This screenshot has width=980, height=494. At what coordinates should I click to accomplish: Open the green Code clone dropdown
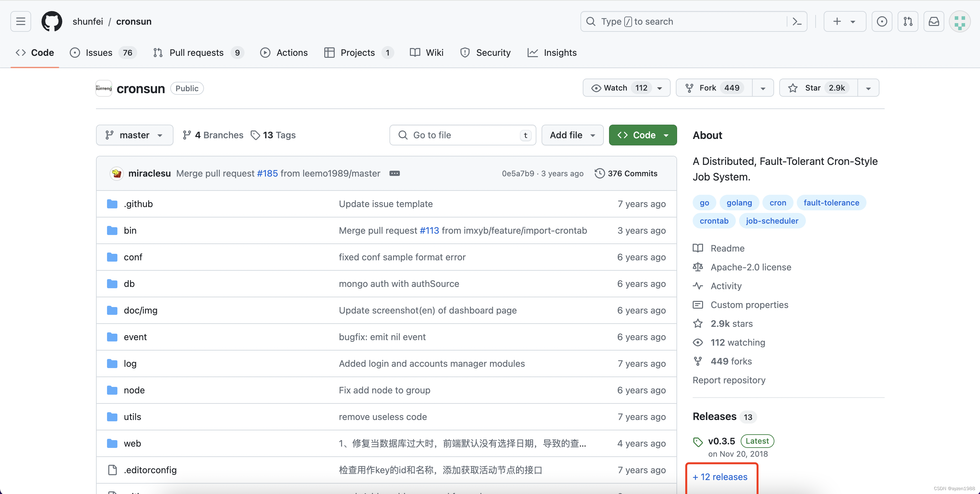click(x=642, y=135)
